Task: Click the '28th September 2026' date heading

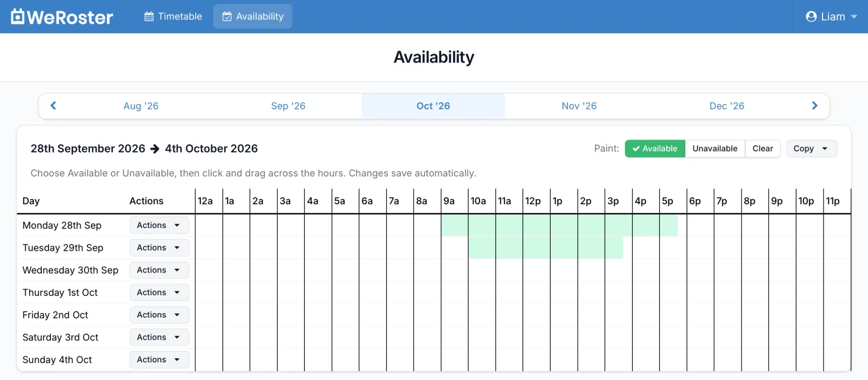Action: pyautogui.click(x=88, y=149)
